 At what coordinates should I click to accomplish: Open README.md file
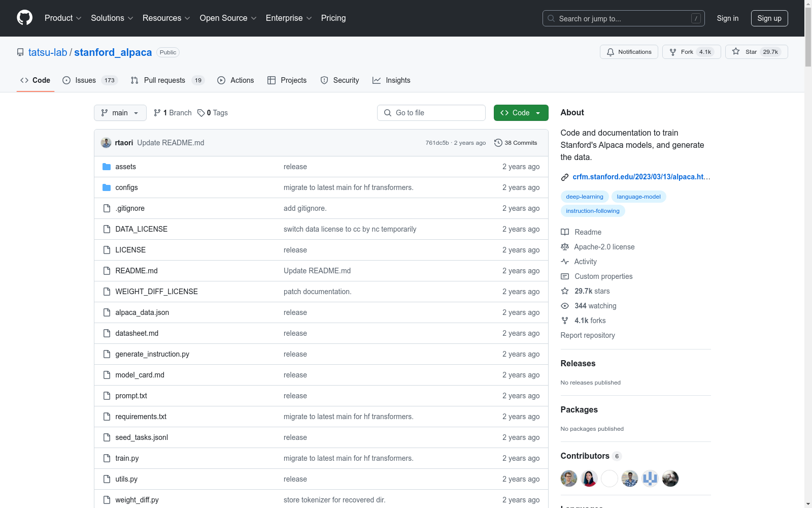pyautogui.click(x=137, y=271)
